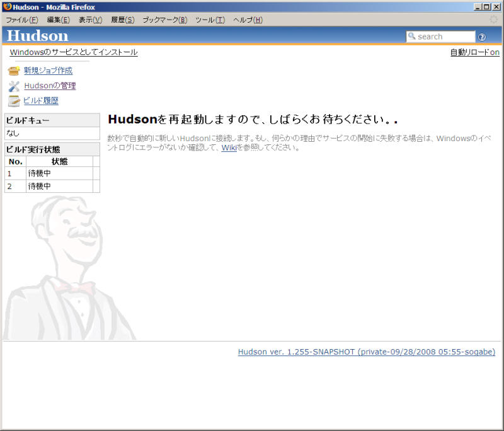Open the Hudsonの管理 link
This screenshot has width=504, height=431.
(50, 86)
